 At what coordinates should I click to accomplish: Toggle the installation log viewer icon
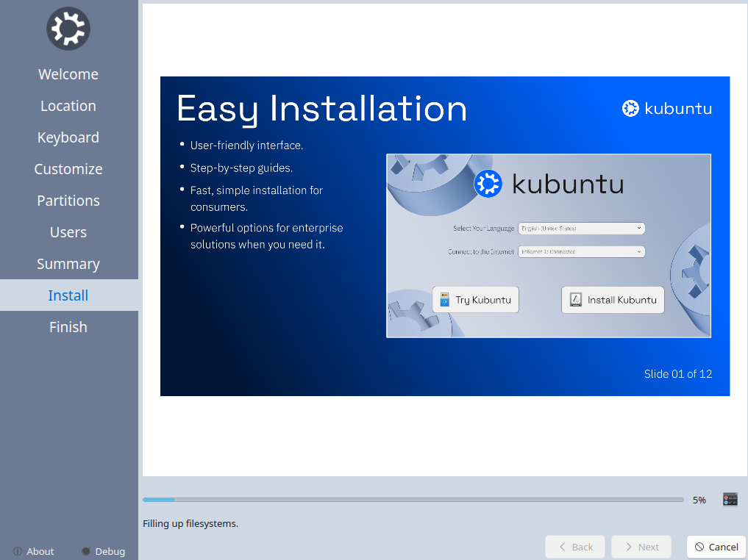730,500
